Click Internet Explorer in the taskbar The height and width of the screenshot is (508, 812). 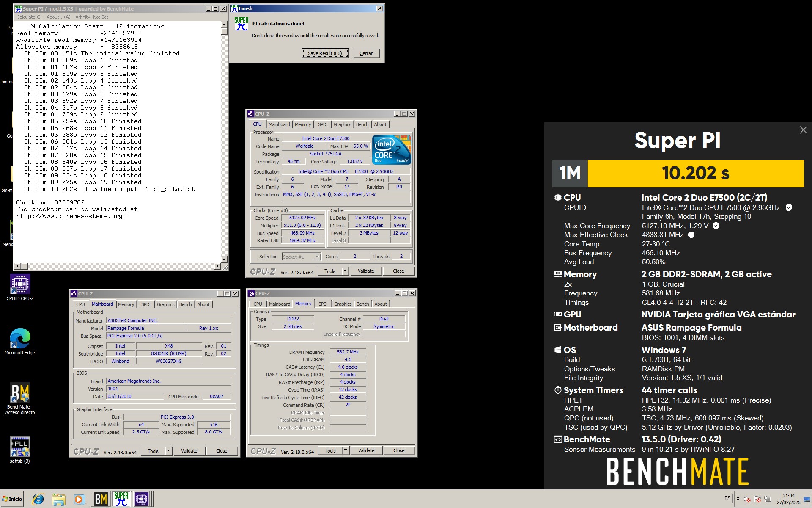pos(38,499)
